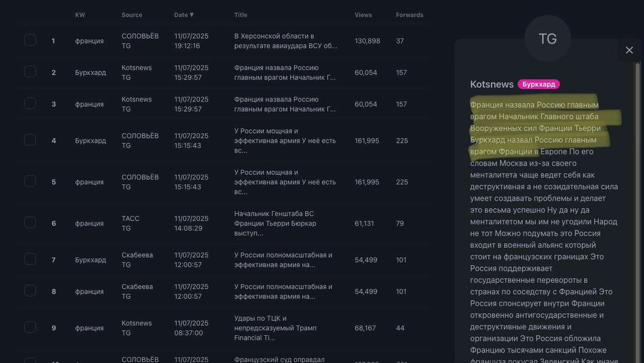Click forwards value 44
The width and height of the screenshot is (644, 363).
click(x=400, y=328)
